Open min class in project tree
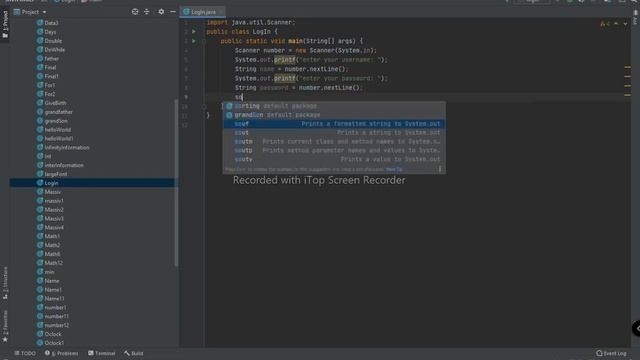The width and height of the screenshot is (640, 360). point(49,272)
